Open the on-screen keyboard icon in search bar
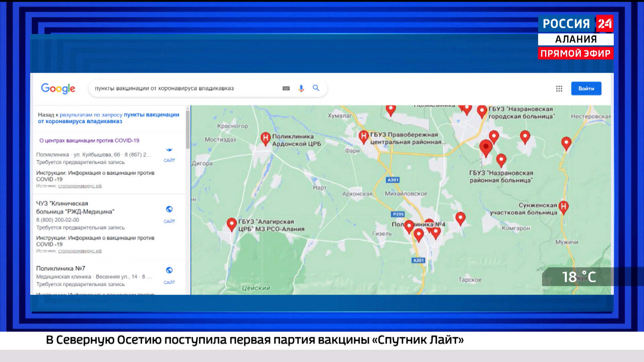The height and width of the screenshot is (362, 644). (286, 88)
